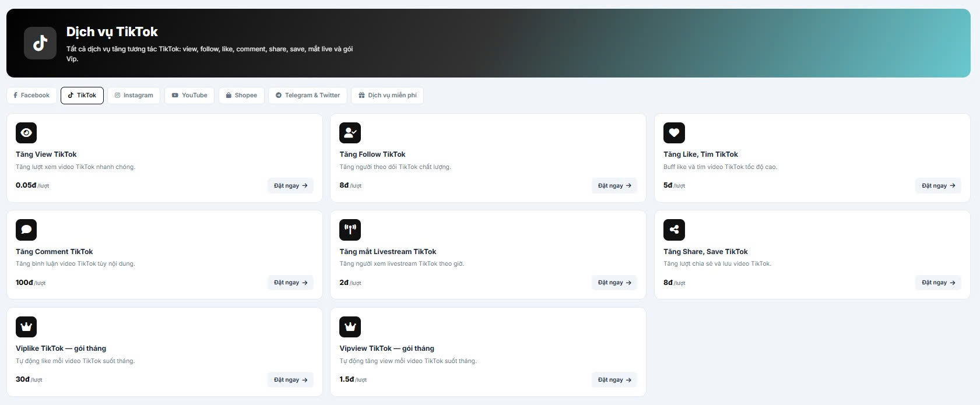Click the heart icon on Tăng Like, Tim TikTok card
The image size is (980, 405).
point(674,133)
